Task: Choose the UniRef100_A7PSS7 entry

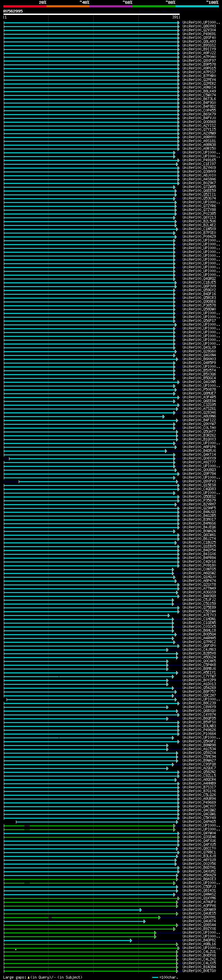Action: click(x=199, y=72)
